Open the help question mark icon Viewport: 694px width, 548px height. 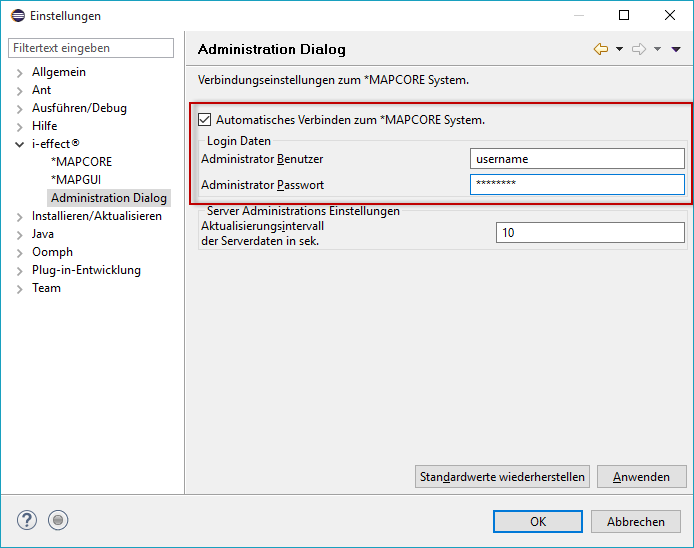click(27, 520)
